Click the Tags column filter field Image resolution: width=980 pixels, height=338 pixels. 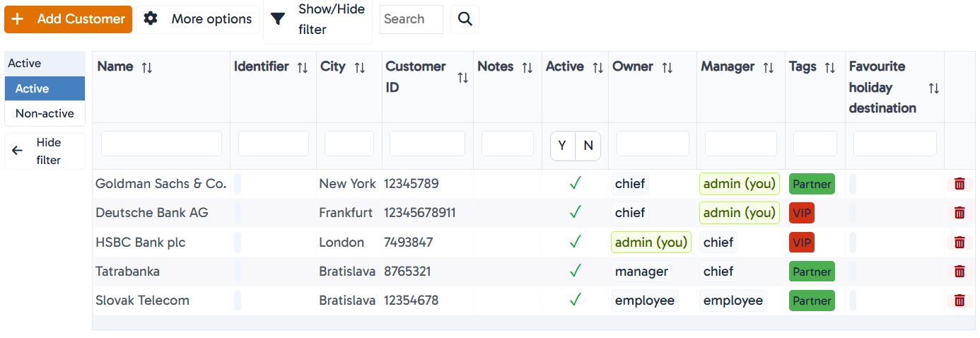click(x=815, y=144)
